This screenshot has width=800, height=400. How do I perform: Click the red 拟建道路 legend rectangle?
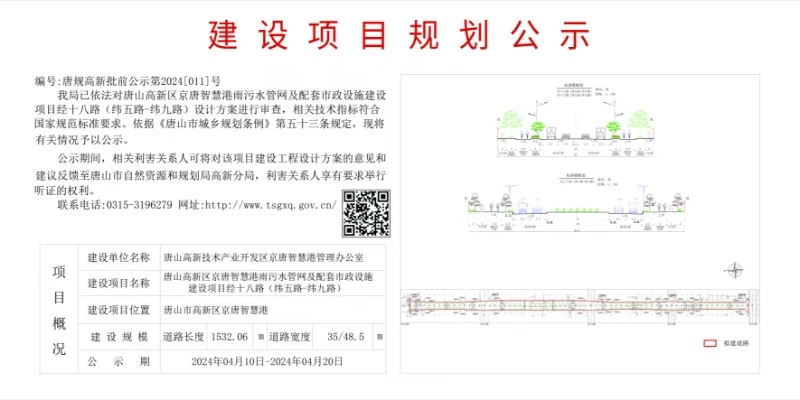pyautogui.click(x=708, y=343)
